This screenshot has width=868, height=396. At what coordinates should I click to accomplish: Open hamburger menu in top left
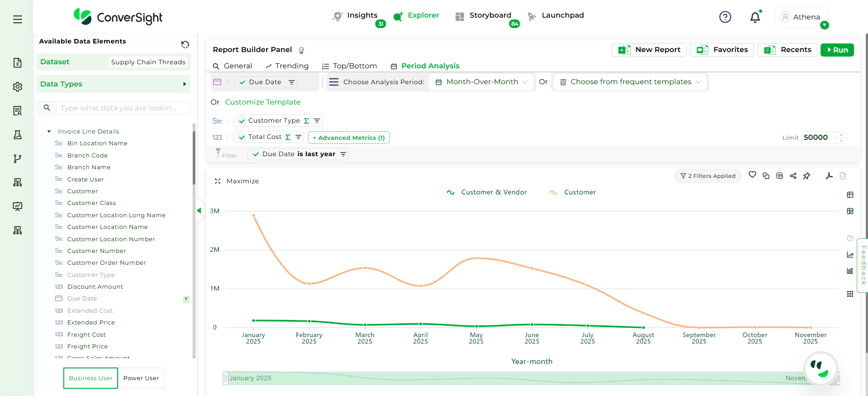pyautogui.click(x=18, y=19)
